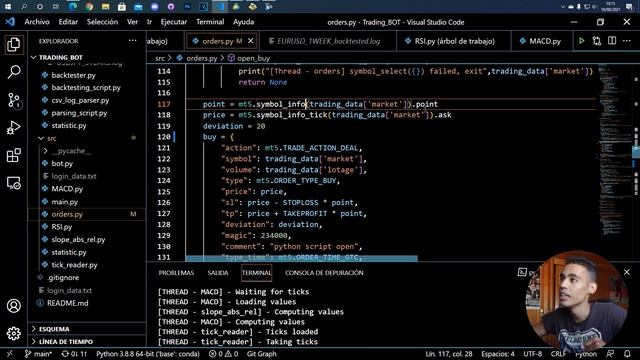The width and height of the screenshot is (640, 360).
Task: Open remote window indicator in status bar
Action: click(x=10, y=354)
